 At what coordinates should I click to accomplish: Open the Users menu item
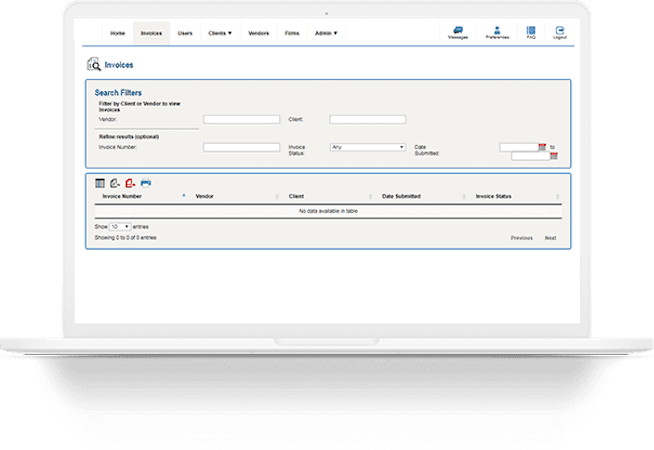pos(185,33)
